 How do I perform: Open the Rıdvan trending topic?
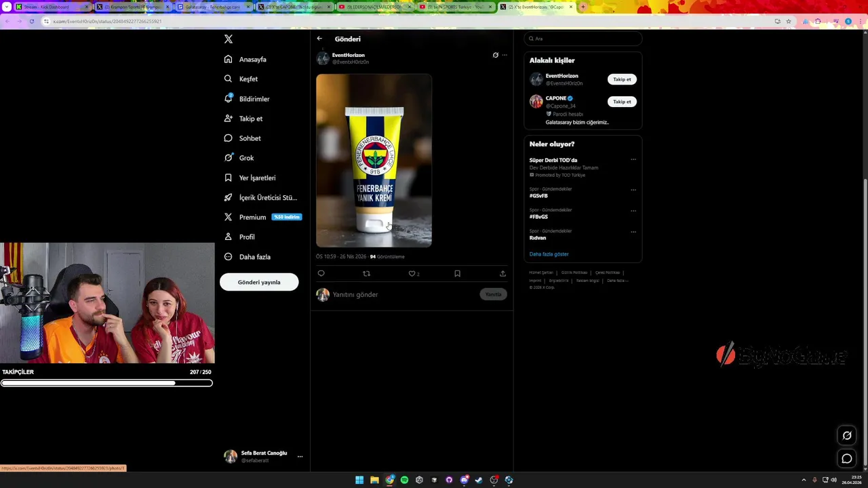[538, 238]
